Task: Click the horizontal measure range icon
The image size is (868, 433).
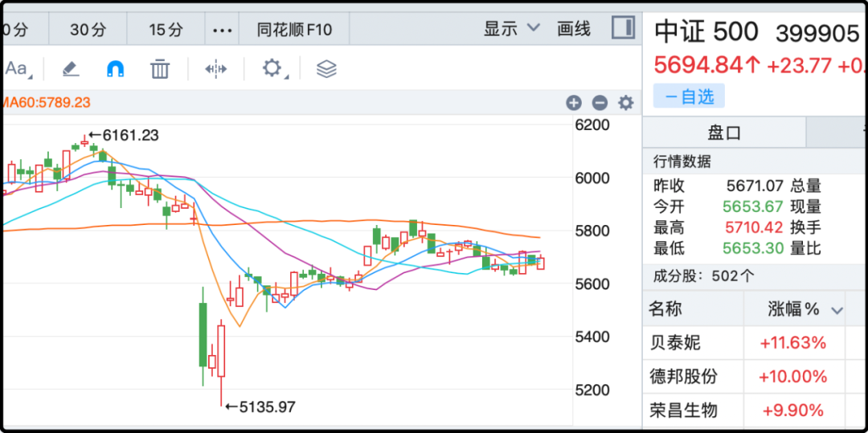Action: tap(215, 69)
